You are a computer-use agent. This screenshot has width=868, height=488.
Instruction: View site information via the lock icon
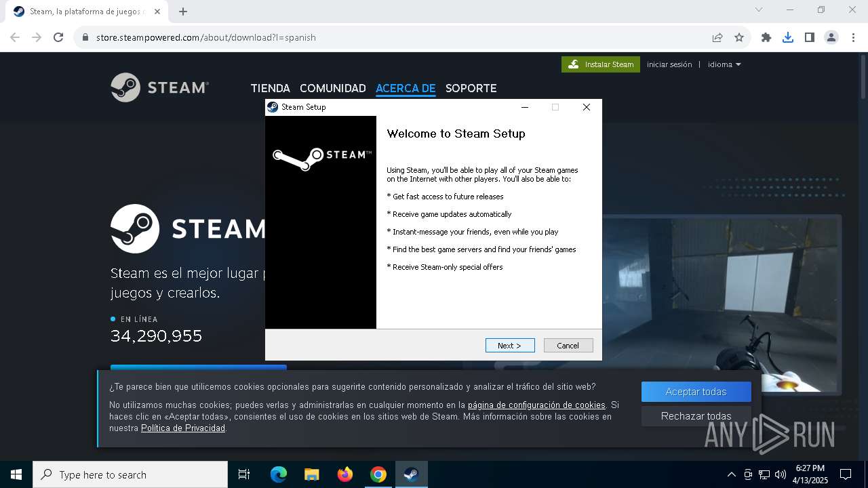click(85, 37)
